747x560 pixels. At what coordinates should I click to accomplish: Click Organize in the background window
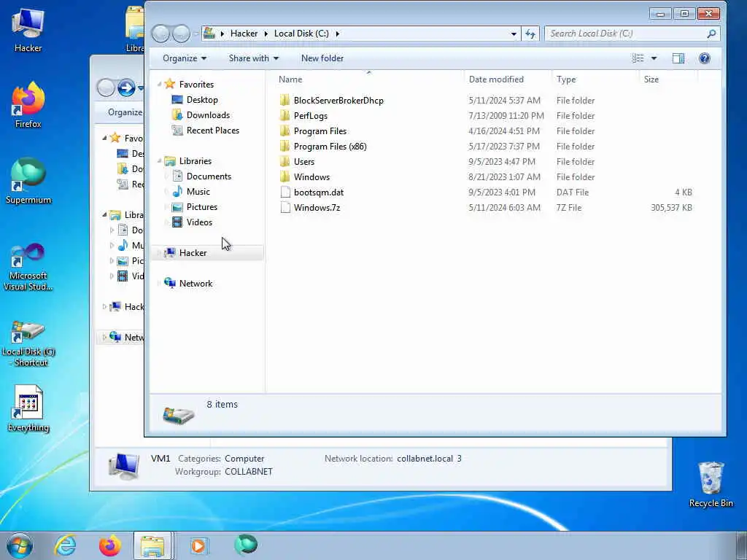click(125, 112)
